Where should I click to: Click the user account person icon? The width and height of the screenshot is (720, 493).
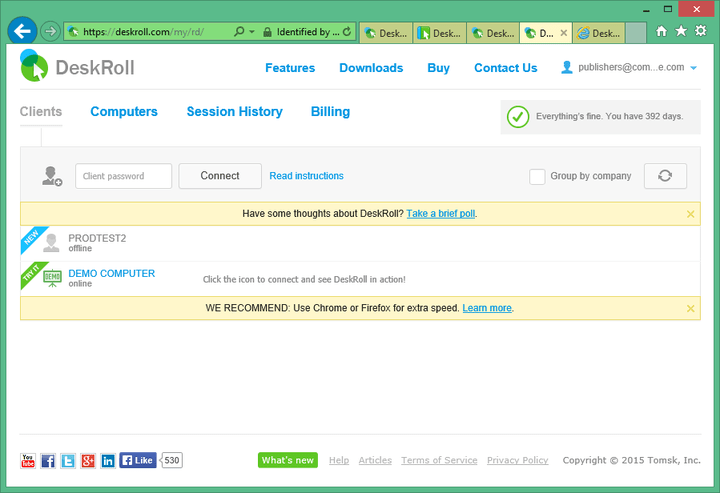click(567, 67)
